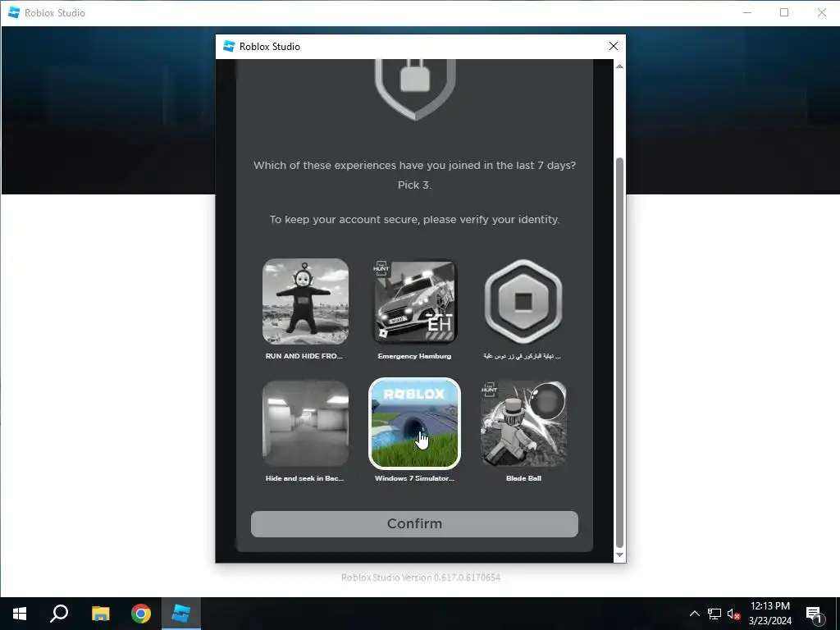Click the Roblox Studio dialog title icon

(229, 46)
